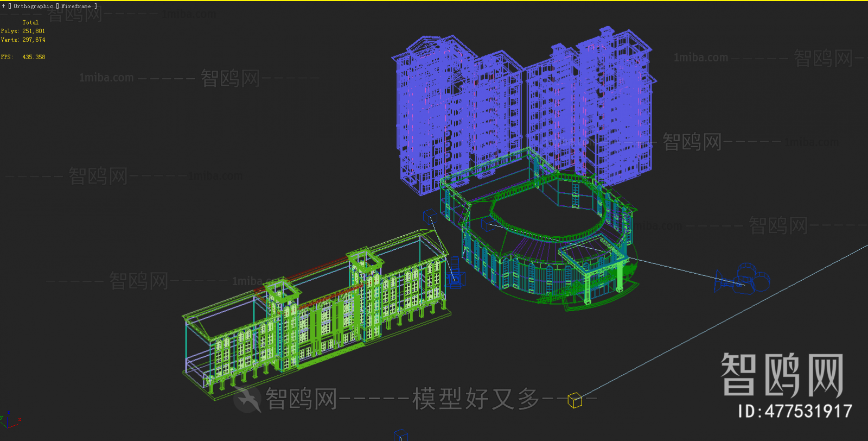Screen dimensions: 868x441
Task: Open the Wireframe shading menu label
Action: tap(76, 6)
